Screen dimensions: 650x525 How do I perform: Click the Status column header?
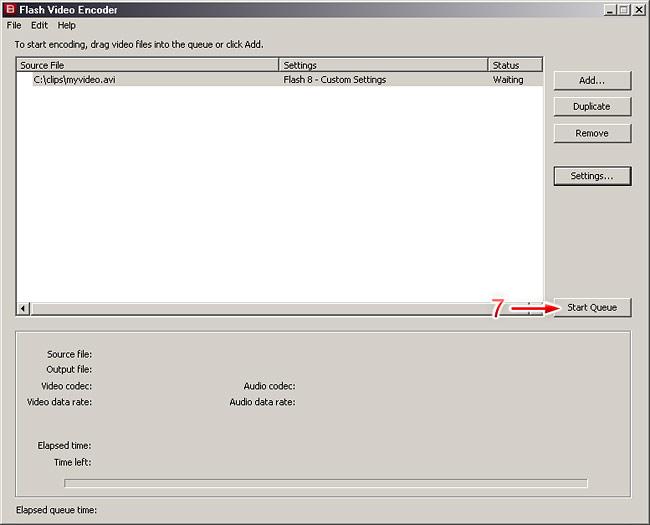515,65
